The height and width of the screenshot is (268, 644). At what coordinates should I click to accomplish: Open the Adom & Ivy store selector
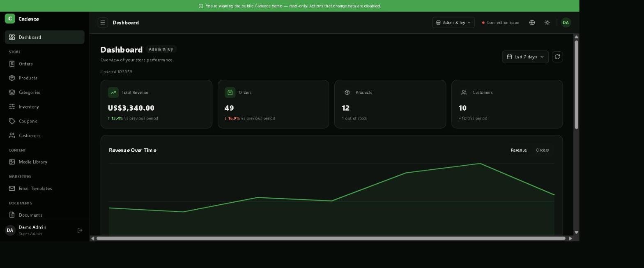click(x=453, y=23)
